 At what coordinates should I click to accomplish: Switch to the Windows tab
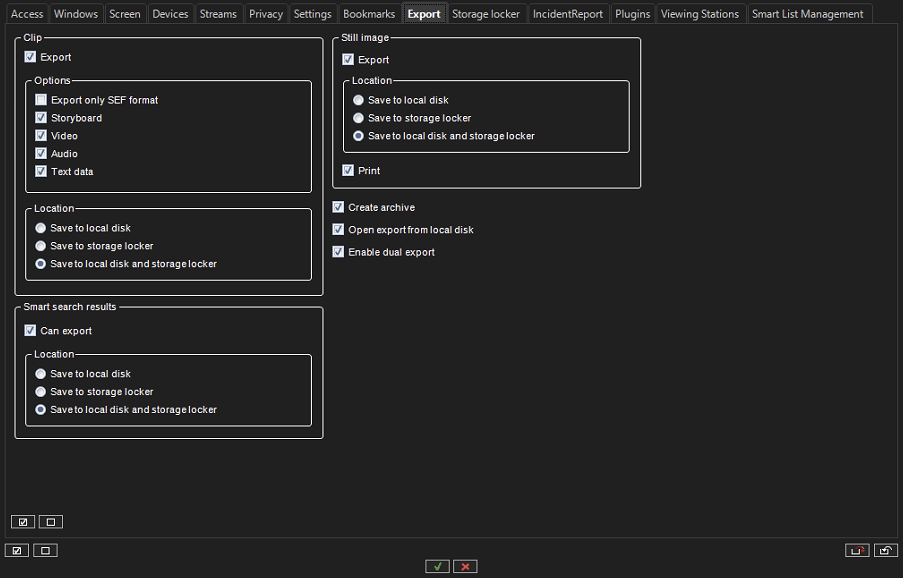coord(76,14)
